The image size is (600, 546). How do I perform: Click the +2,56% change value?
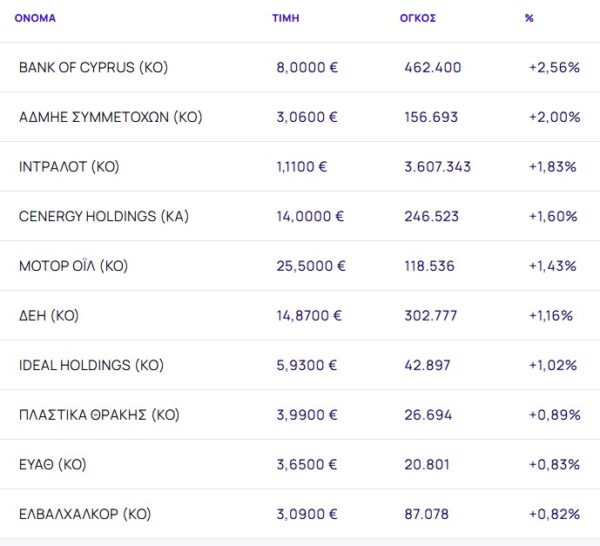(553, 68)
